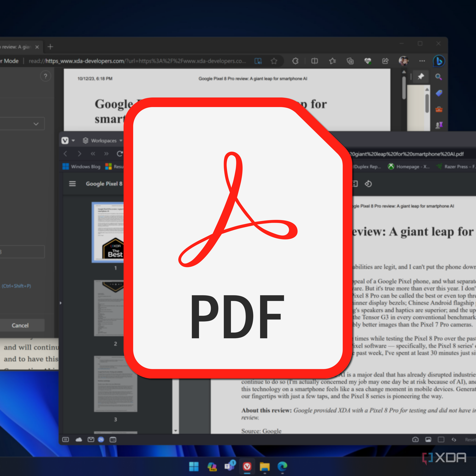Image resolution: width=476 pixels, height=476 pixels.
Task: Open a new tab in Edge
Action: click(x=50, y=47)
